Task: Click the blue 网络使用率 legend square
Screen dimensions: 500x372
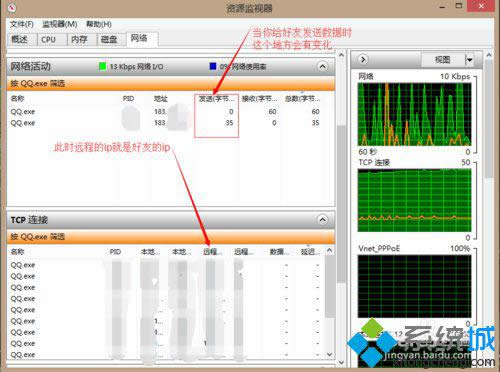Action: click(x=213, y=66)
